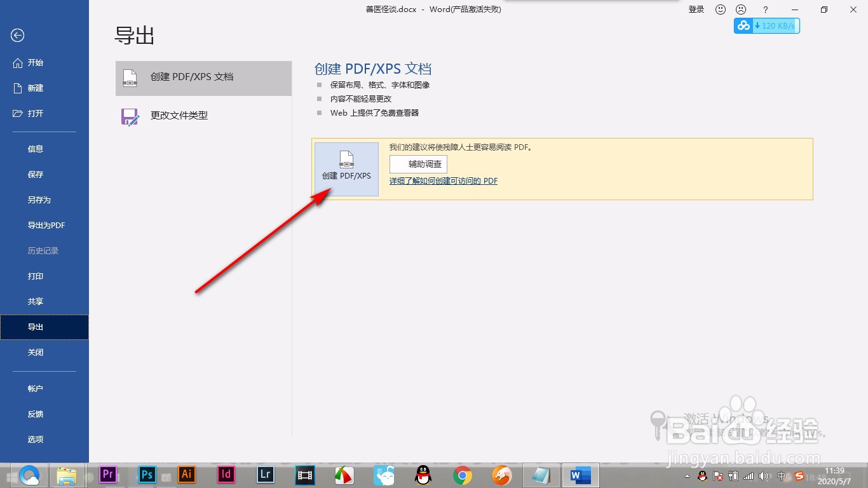Click the 辅助调查 button

click(x=418, y=164)
